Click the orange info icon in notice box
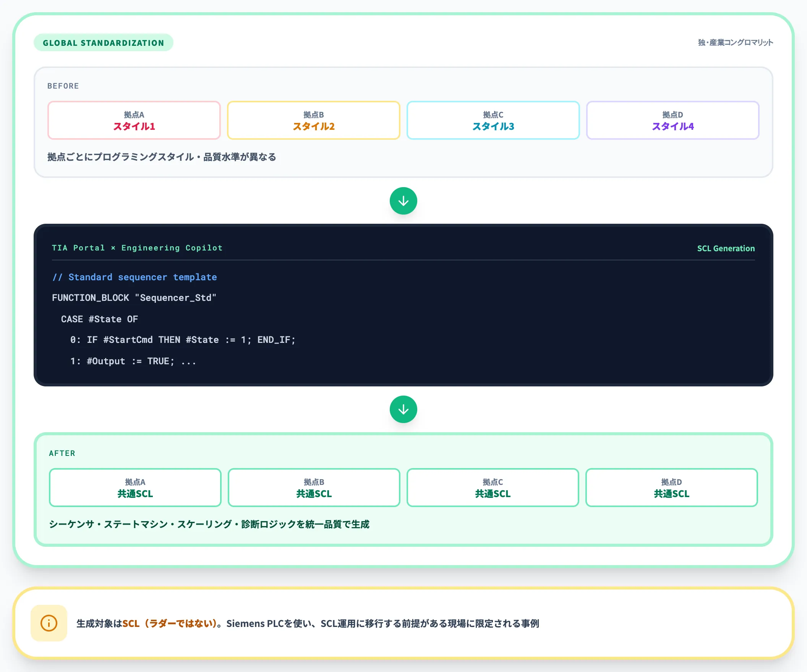Image resolution: width=807 pixels, height=672 pixels. 49,623
